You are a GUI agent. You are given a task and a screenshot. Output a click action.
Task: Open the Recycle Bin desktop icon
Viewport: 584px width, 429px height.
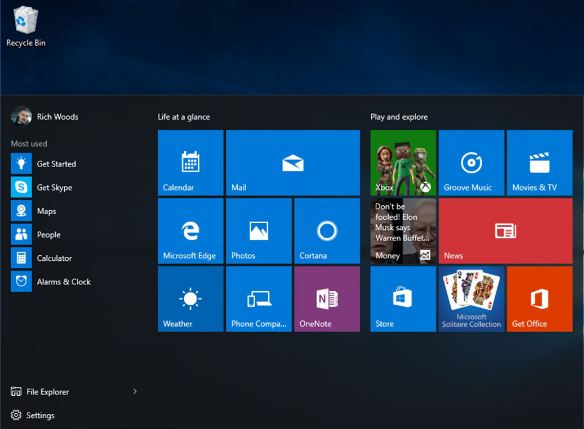26,27
